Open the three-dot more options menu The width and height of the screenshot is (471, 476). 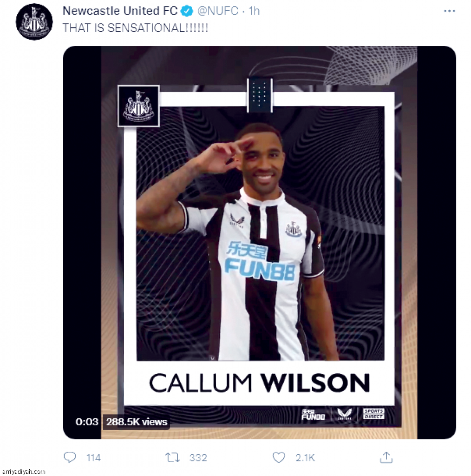(449, 11)
